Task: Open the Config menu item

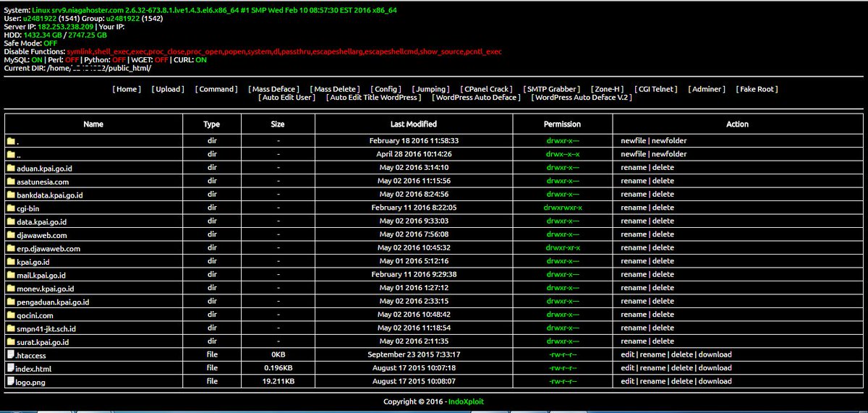Action: pos(388,89)
